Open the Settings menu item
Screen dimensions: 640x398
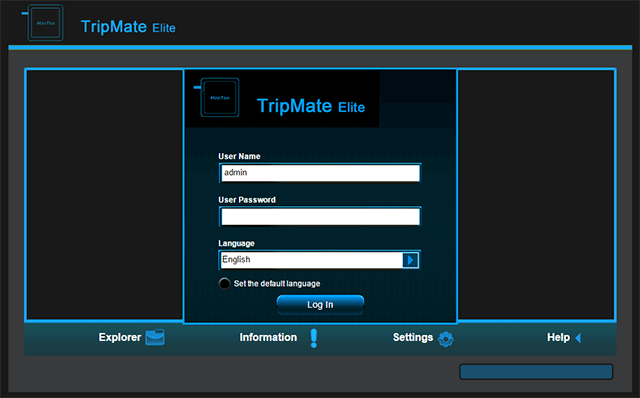click(x=413, y=337)
